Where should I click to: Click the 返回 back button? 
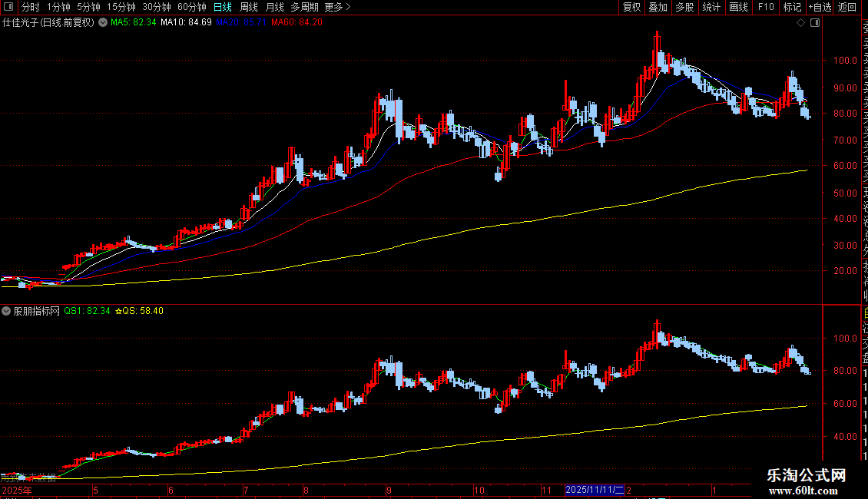[x=847, y=7]
